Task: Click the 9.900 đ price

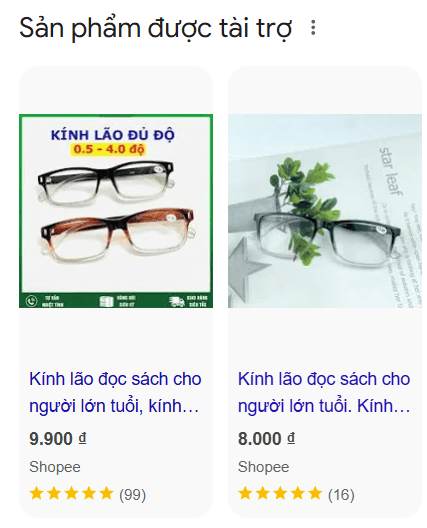Action: pyautogui.click(x=58, y=439)
